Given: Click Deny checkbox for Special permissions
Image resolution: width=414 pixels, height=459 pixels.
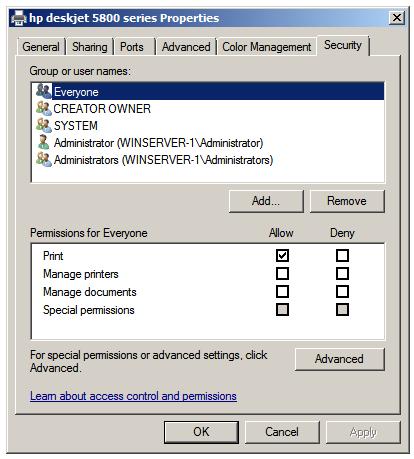Looking at the screenshot, I should pyautogui.click(x=342, y=310).
